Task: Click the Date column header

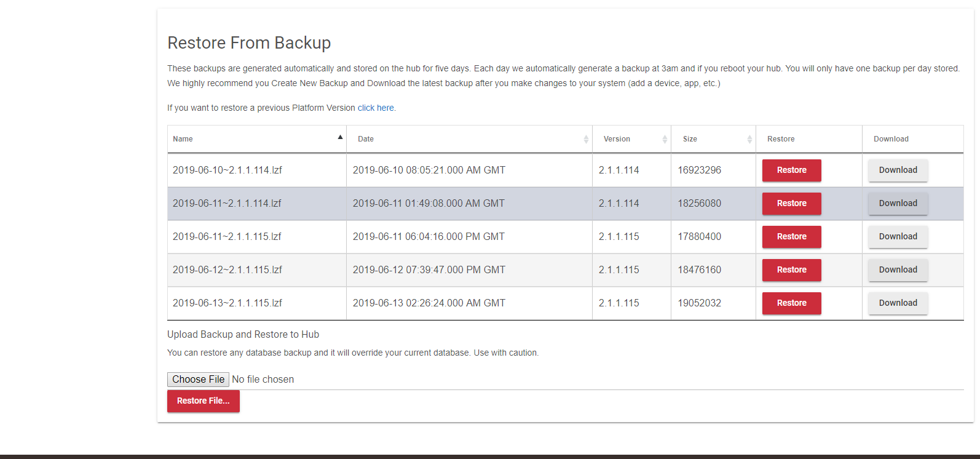Action: (469, 139)
